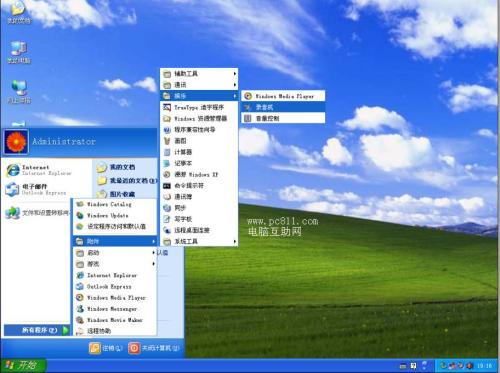Launch Outlook Express from the all programs list
The image size is (500, 373).
point(115,286)
